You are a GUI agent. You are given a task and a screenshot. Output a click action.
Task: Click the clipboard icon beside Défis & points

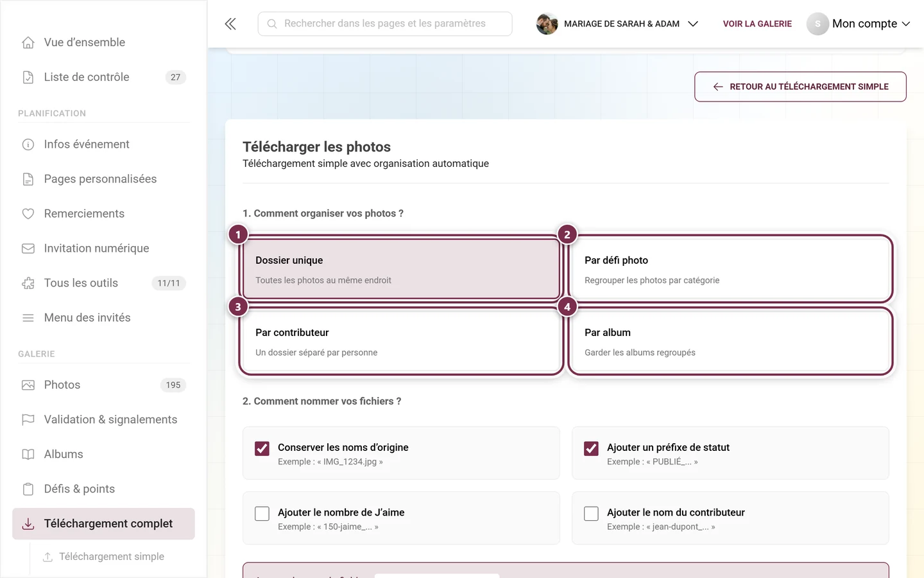tap(28, 489)
